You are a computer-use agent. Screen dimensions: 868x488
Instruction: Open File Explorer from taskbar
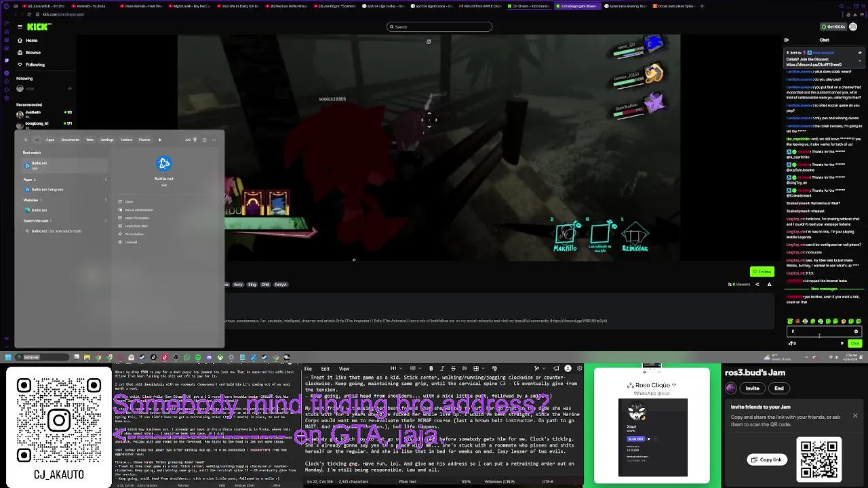87,357
